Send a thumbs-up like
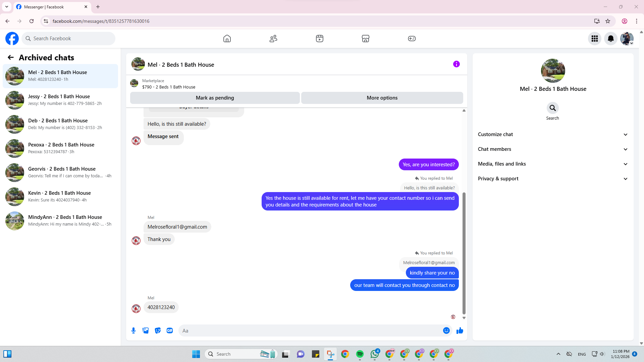This screenshot has width=644, height=362. click(460, 330)
